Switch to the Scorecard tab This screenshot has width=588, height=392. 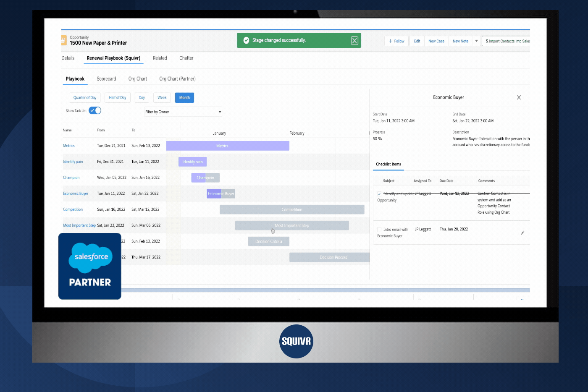(106, 78)
